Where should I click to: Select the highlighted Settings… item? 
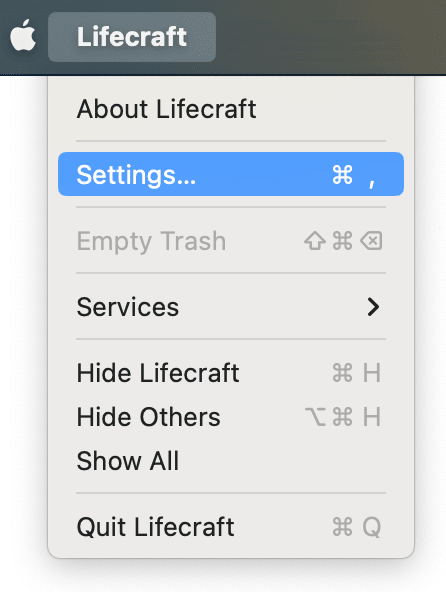point(231,174)
